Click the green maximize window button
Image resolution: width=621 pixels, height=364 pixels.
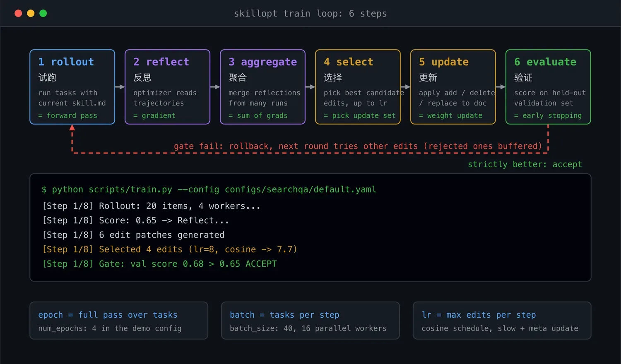point(43,13)
